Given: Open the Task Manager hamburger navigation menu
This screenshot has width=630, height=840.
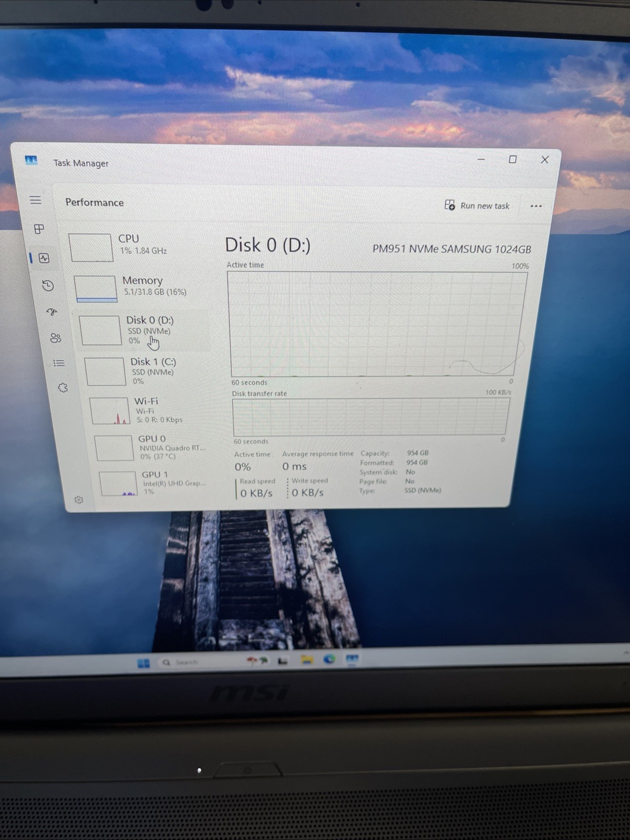Looking at the screenshot, I should [x=35, y=200].
